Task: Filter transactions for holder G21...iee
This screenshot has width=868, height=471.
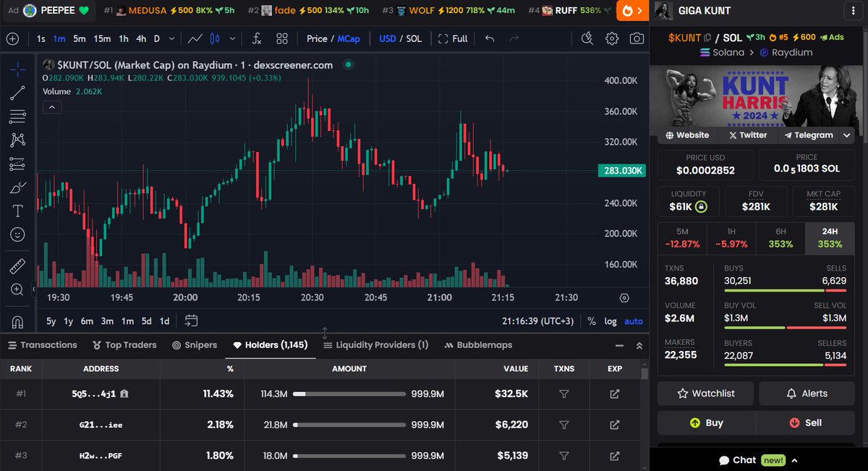Action: click(564, 425)
